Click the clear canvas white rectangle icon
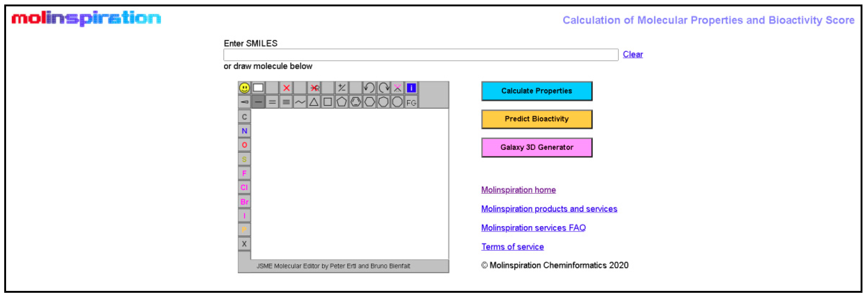The width and height of the screenshot is (868, 297). (x=258, y=88)
